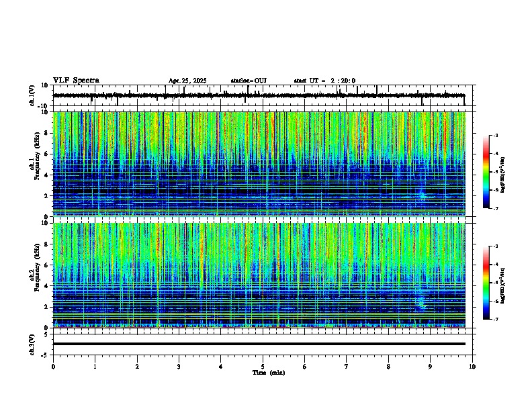Viewport: 532px width, 411px height.
Task: Click the ch.2 colorbar log(PSD) units label
Action: [x=503, y=285]
